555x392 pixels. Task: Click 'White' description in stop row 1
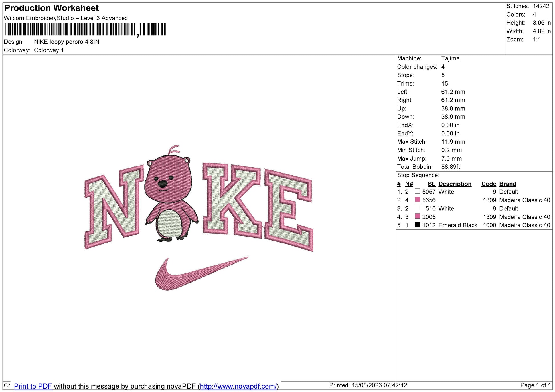(446, 192)
